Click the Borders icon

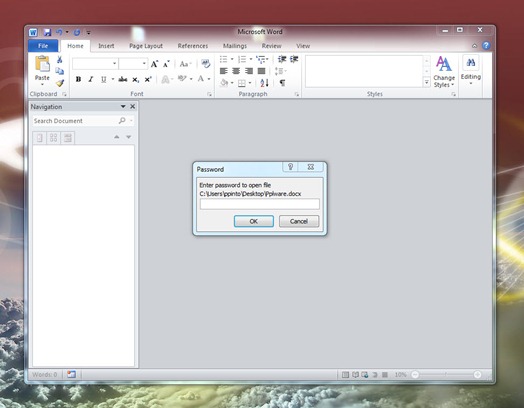242,83
